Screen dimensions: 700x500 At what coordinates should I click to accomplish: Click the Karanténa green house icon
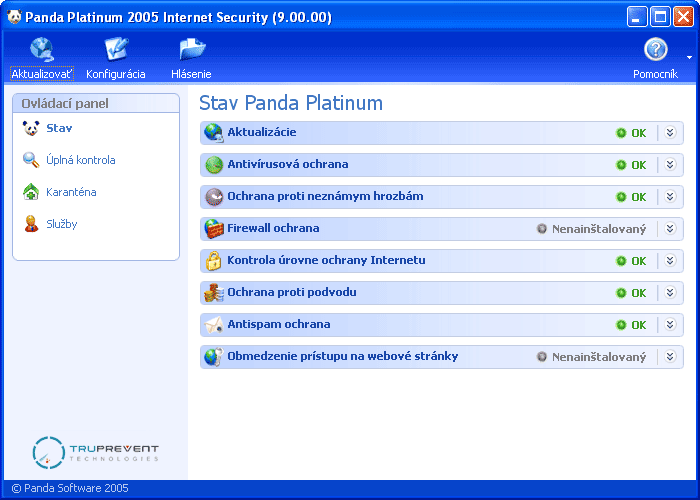(31, 192)
